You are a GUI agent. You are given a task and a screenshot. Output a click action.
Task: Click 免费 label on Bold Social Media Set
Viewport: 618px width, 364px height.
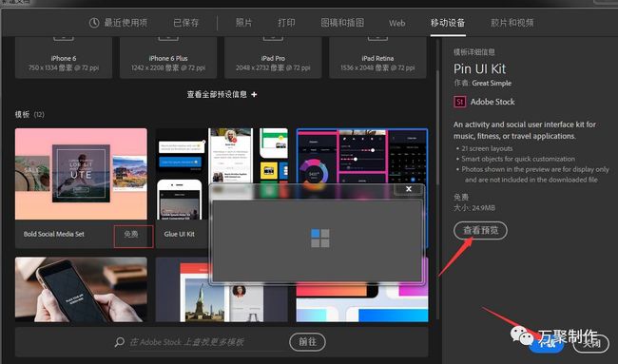tap(131, 234)
